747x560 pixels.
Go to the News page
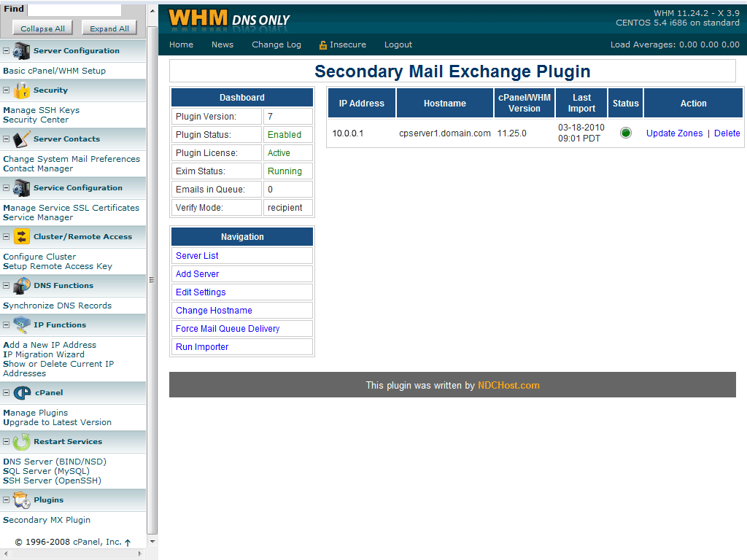(222, 44)
